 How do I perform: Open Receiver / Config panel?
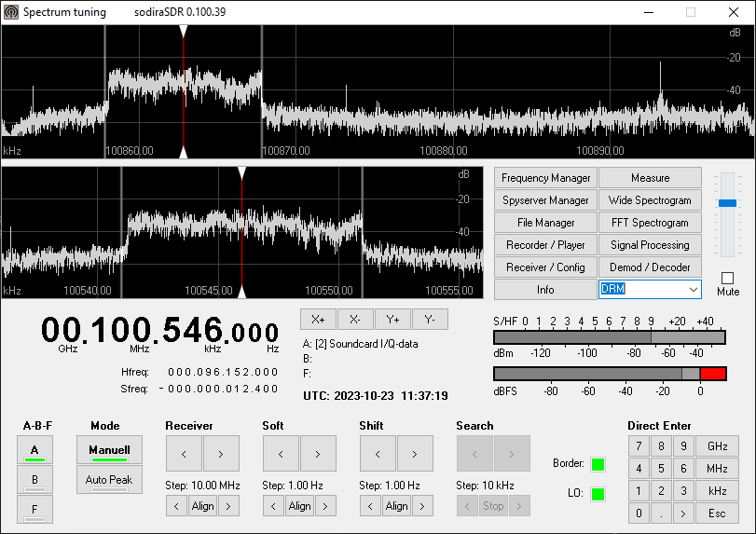546,267
